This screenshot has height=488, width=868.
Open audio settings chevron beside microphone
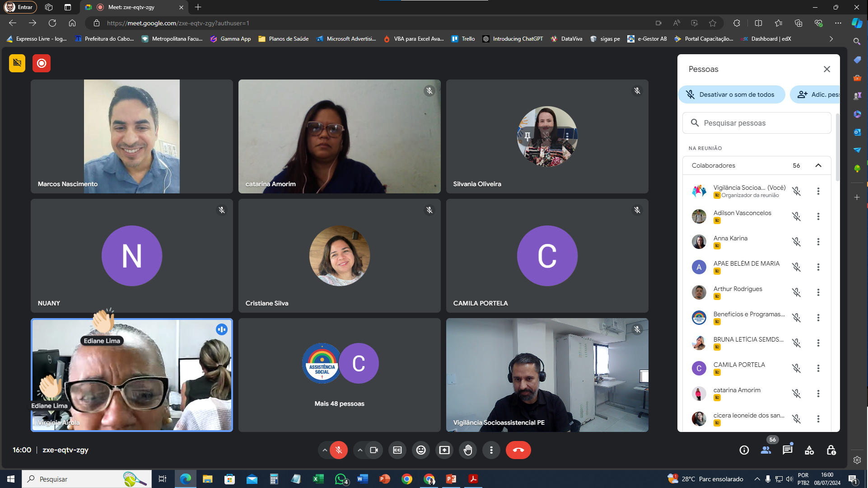click(x=325, y=450)
